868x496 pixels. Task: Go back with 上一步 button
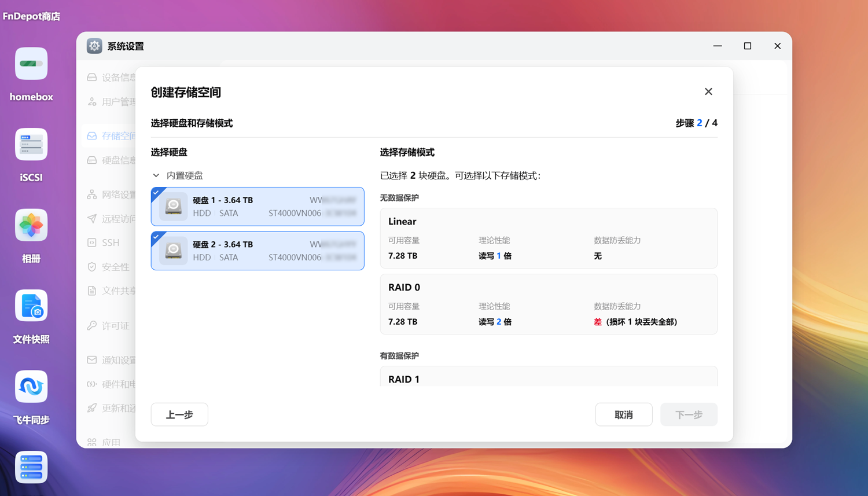(x=179, y=414)
